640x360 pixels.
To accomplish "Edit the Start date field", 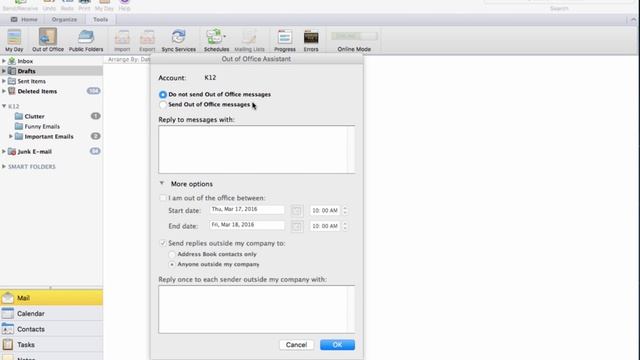I will [x=247, y=209].
